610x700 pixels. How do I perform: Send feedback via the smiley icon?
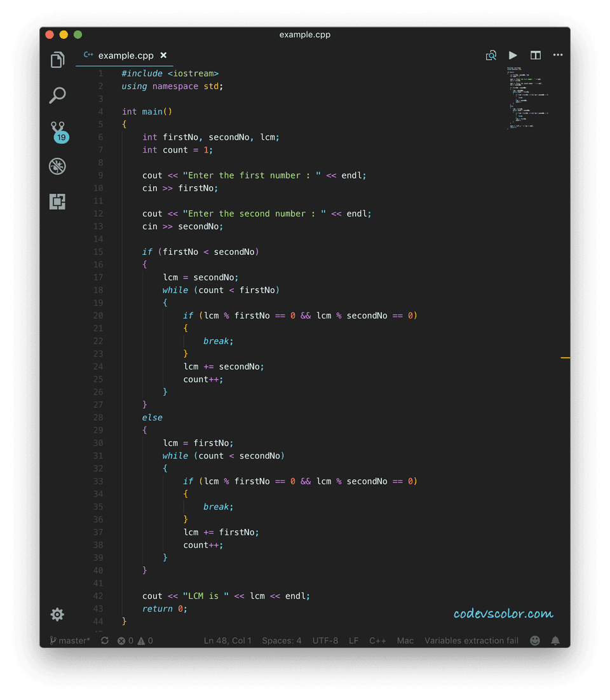534,640
